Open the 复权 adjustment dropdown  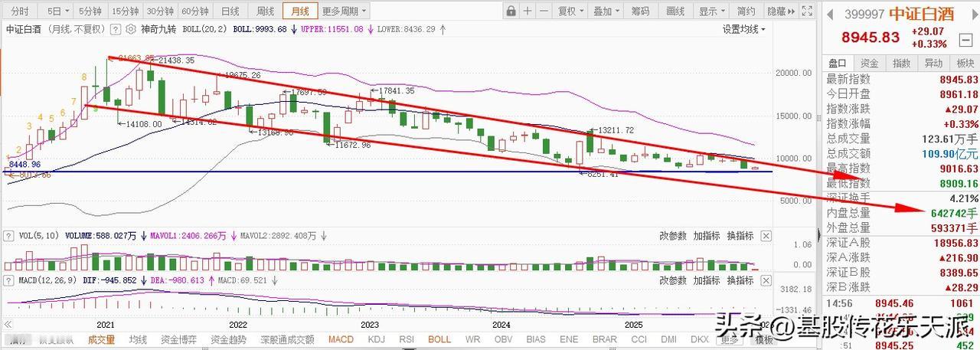[x=571, y=11]
